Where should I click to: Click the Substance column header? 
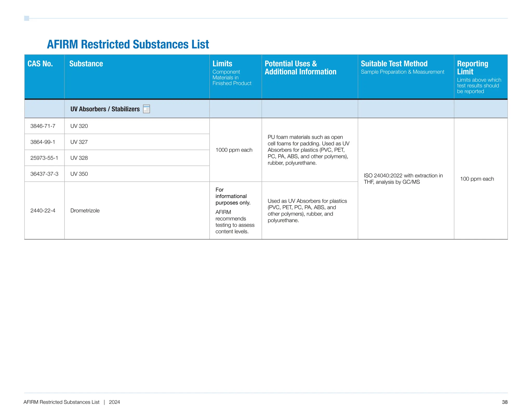point(86,64)
